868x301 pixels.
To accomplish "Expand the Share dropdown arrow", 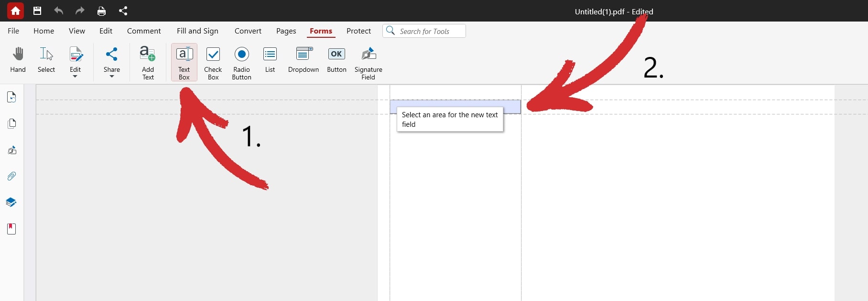I will 111,77.
